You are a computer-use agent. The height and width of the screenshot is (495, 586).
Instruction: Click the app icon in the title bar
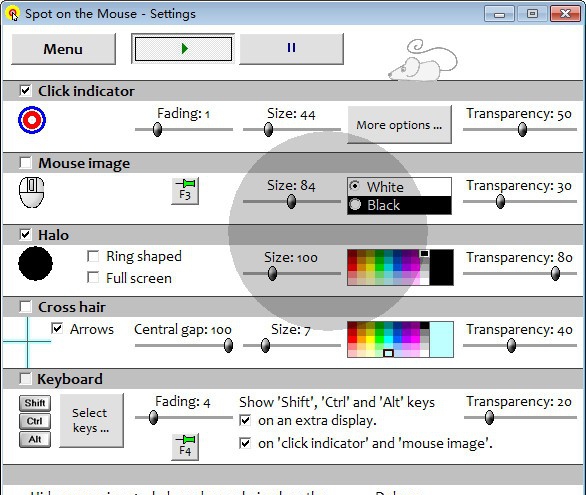pos(13,14)
